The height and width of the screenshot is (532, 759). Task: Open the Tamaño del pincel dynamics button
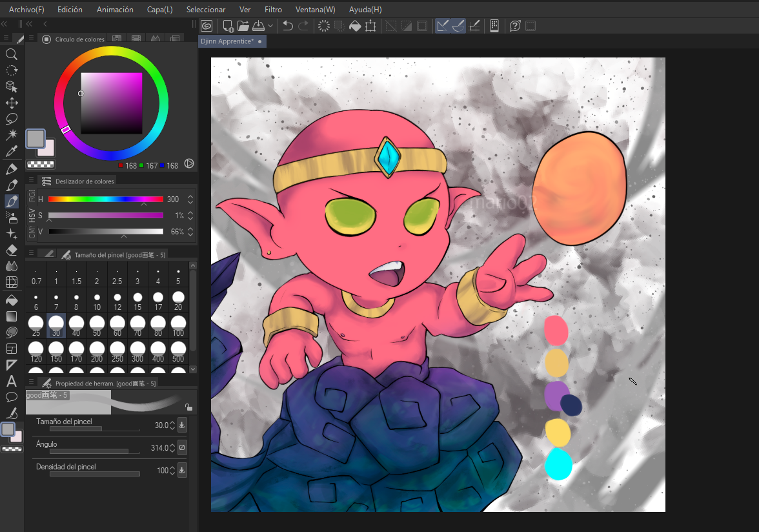coord(182,425)
